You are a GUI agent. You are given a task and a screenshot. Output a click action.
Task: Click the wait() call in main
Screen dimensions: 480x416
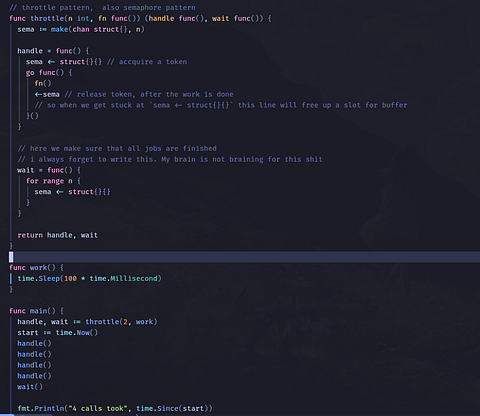[x=30, y=387]
